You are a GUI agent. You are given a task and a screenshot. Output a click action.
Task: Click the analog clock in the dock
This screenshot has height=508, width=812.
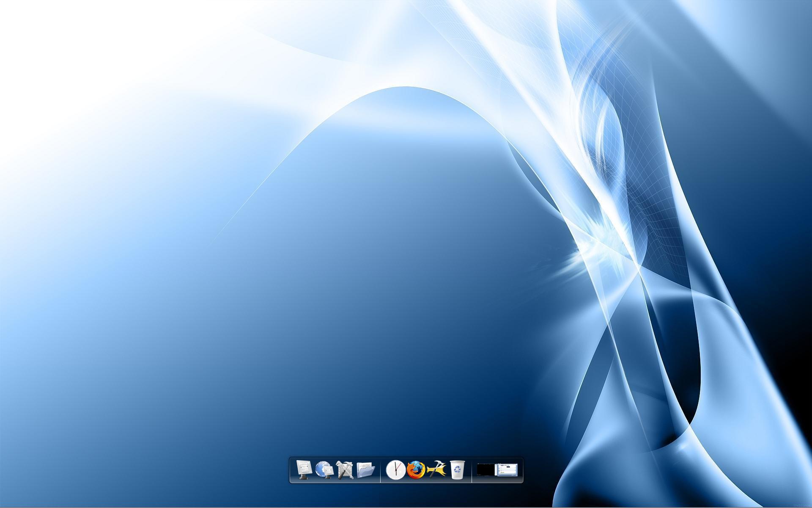(395, 470)
